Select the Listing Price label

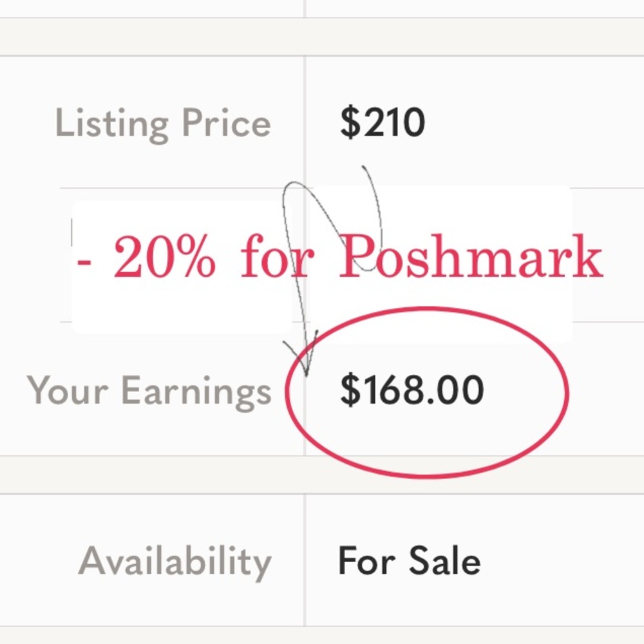point(163,124)
